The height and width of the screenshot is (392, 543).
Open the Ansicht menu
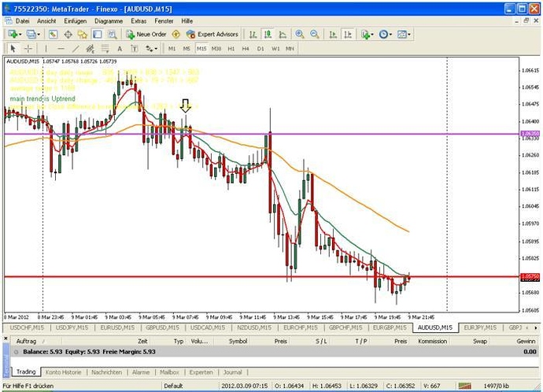(x=46, y=21)
